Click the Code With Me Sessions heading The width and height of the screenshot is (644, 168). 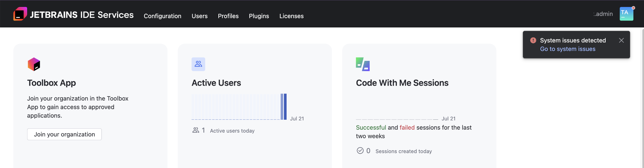[x=402, y=83]
